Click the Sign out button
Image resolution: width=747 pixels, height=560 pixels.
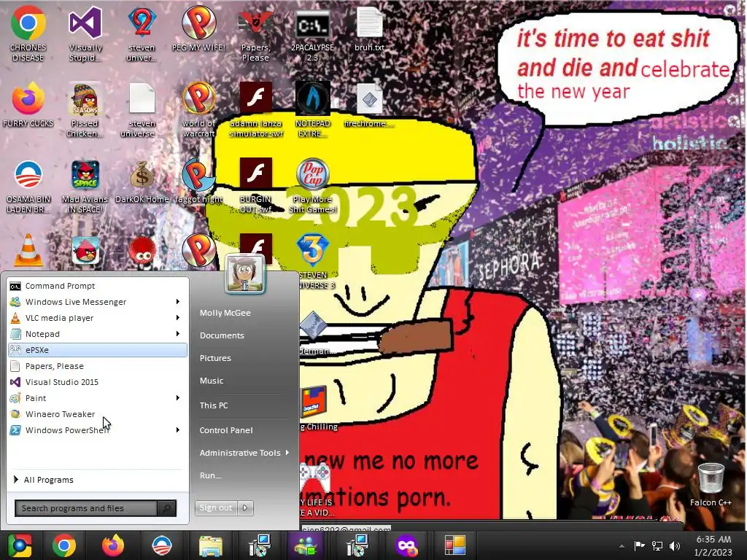pos(216,507)
